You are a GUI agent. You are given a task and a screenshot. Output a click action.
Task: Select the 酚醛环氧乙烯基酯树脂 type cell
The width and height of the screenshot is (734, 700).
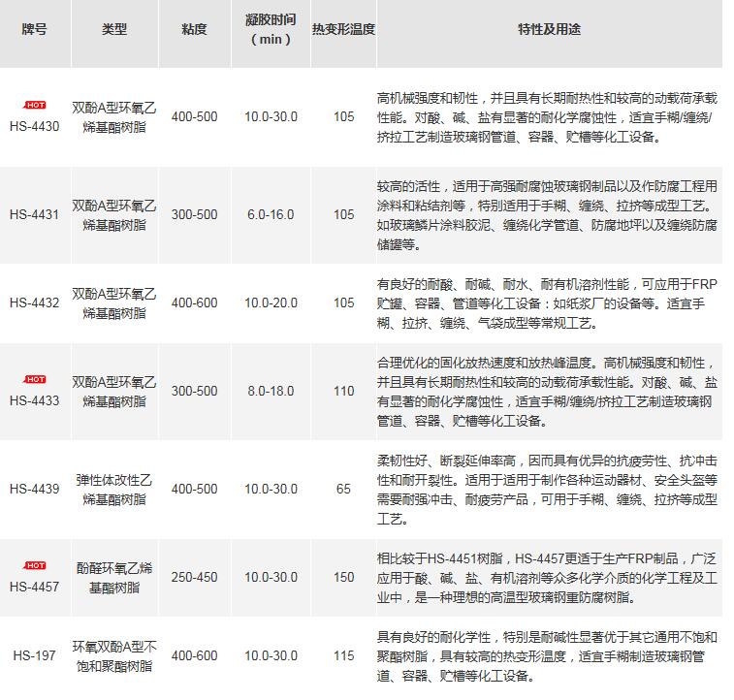(x=114, y=576)
